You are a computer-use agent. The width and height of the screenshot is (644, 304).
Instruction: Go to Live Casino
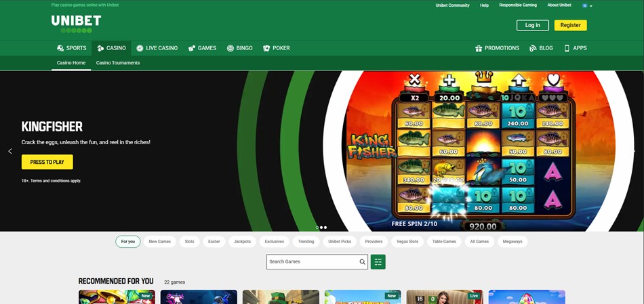click(x=157, y=48)
